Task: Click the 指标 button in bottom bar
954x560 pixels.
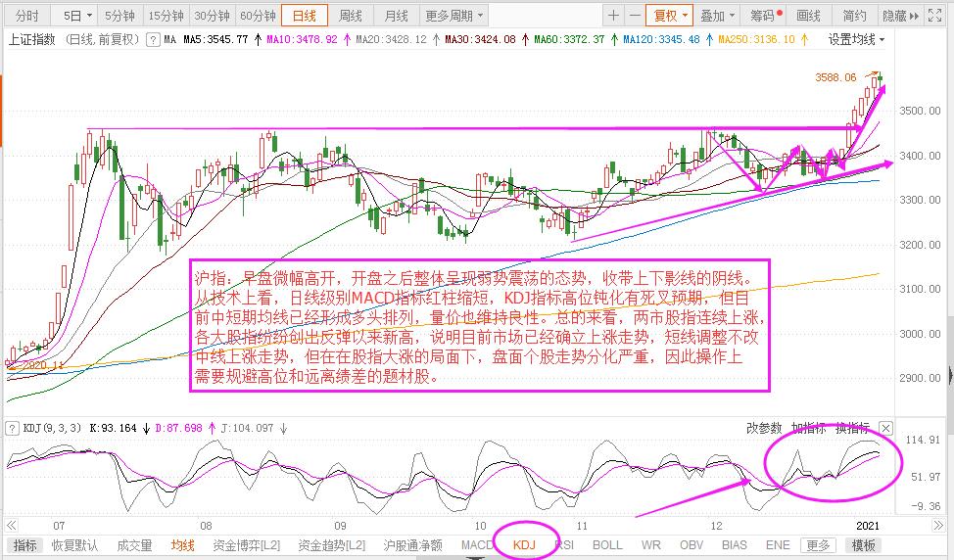Action: [24, 545]
